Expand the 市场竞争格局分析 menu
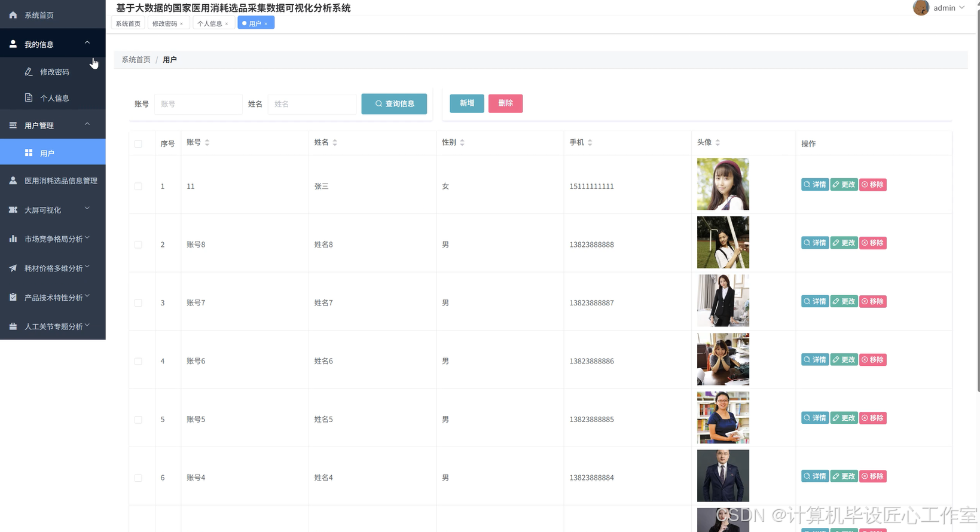 [x=87, y=237]
